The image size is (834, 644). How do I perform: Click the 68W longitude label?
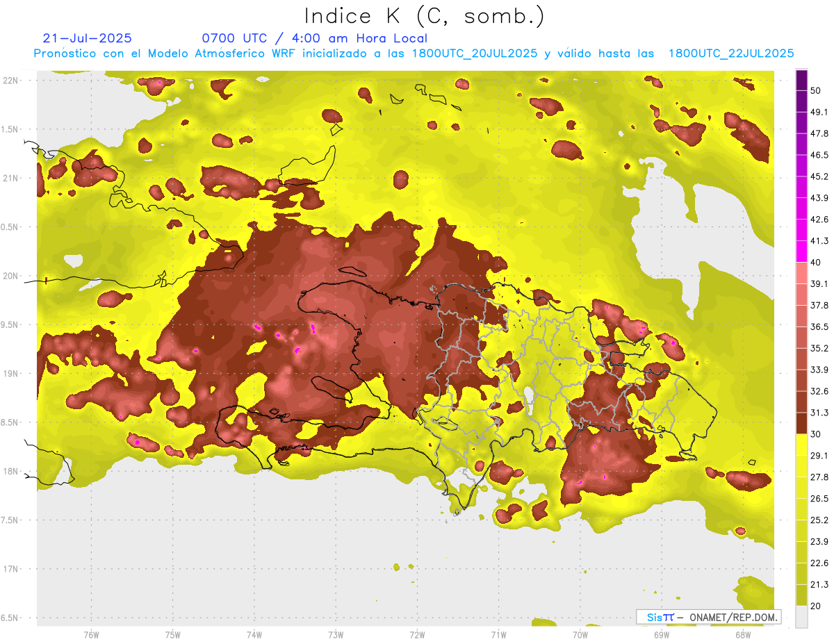tap(743, 634)
